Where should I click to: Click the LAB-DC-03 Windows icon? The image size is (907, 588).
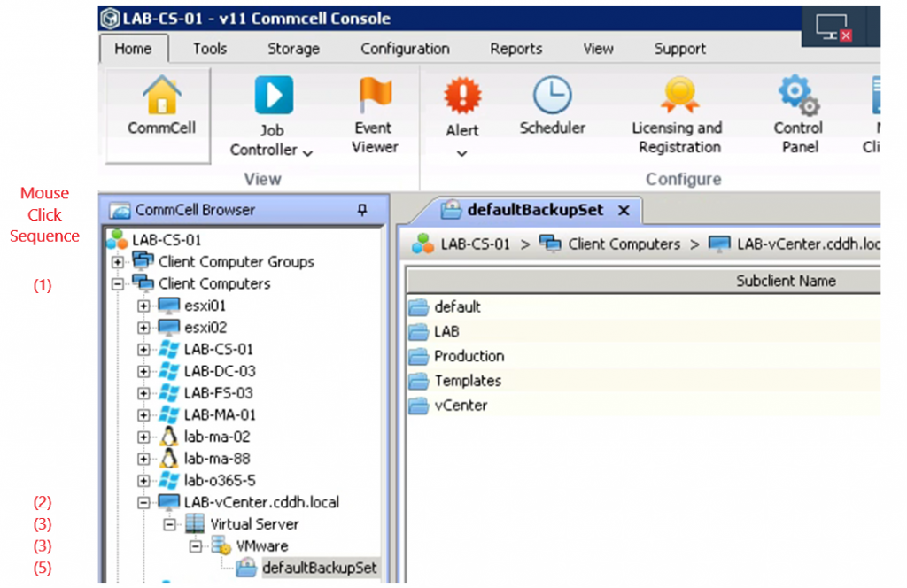(x=169, y=371)
